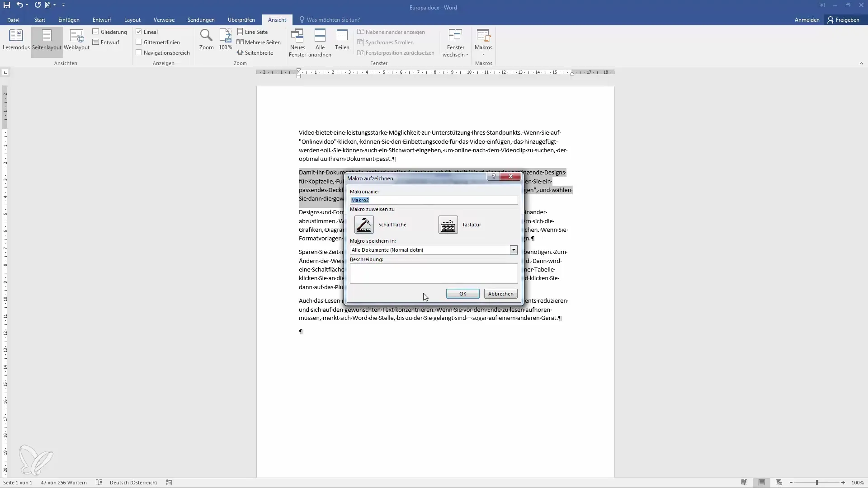The height and width of the screenshot is (488, 868).
Task: Choose Eine Seite zoom option
Action: point(252,32)
